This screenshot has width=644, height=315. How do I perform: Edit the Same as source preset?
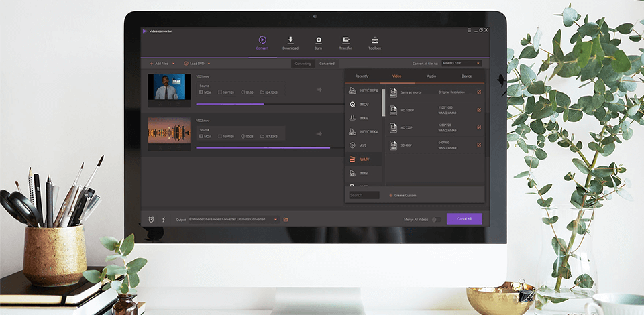479,92
